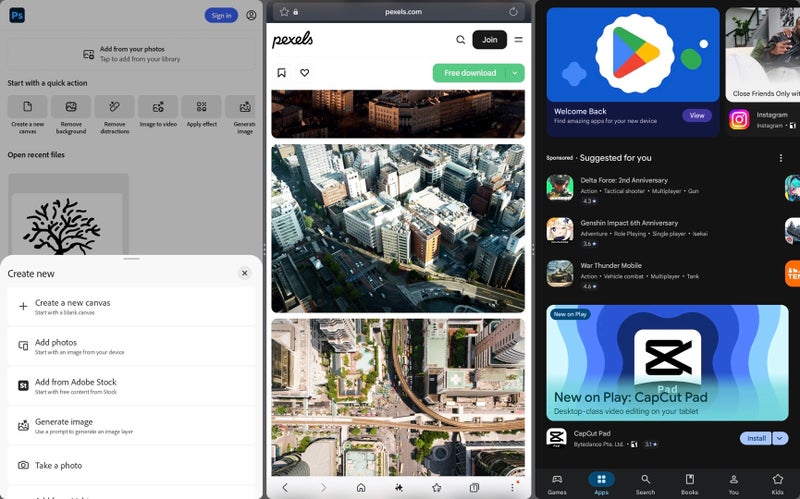Click the Create new sheet drag handle
This screenshot has width=800, height=499.
click(x=131, y=259)
